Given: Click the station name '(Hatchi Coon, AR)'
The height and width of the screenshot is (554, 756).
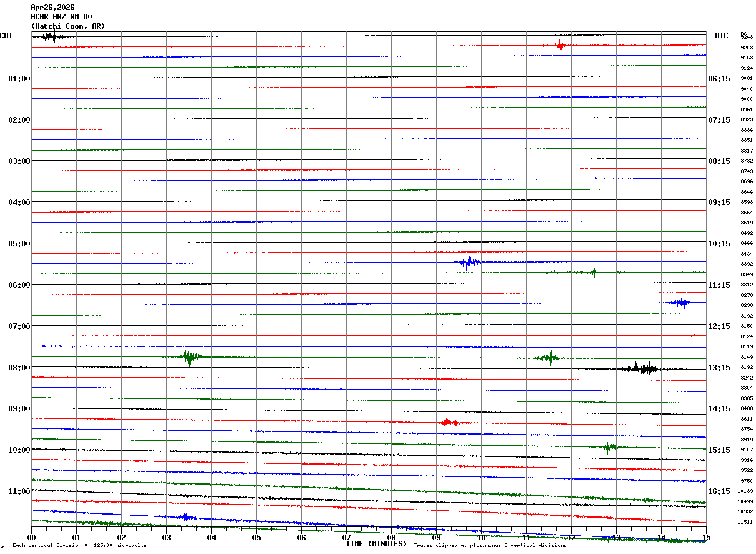Looking at the screenshot, I should coord(68,26).
